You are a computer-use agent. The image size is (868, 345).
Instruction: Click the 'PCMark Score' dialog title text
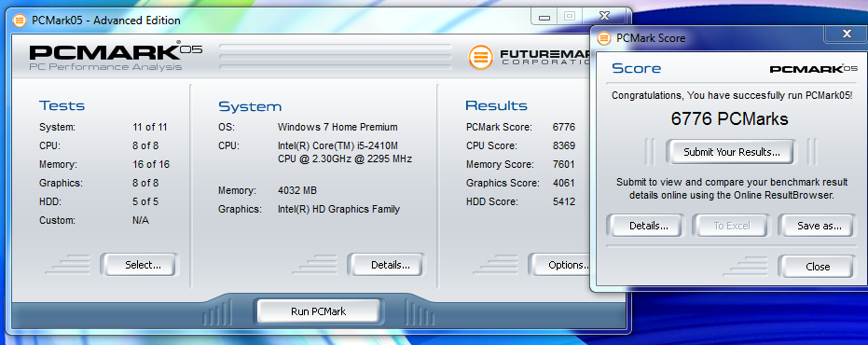coord(651,38)
